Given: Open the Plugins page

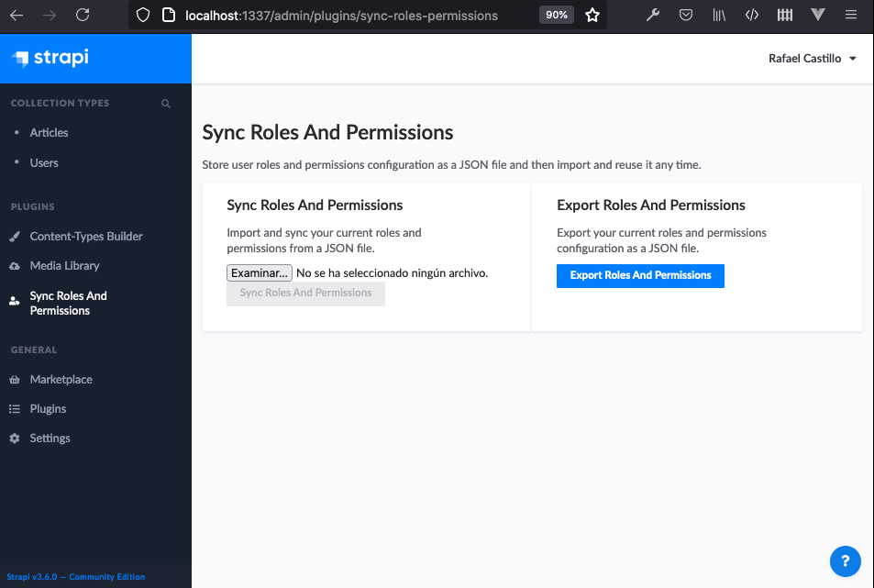Looking at the screenshot, I should (50, 408).
